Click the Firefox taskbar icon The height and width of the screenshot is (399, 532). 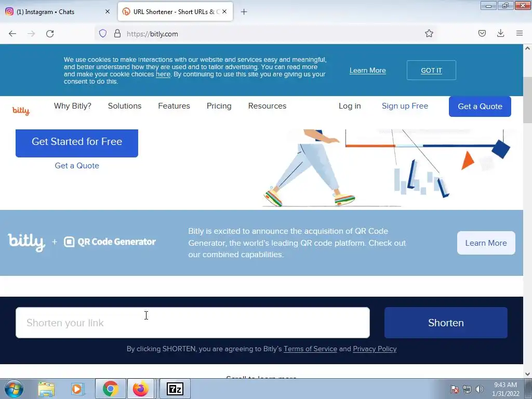tap(141, 389)
